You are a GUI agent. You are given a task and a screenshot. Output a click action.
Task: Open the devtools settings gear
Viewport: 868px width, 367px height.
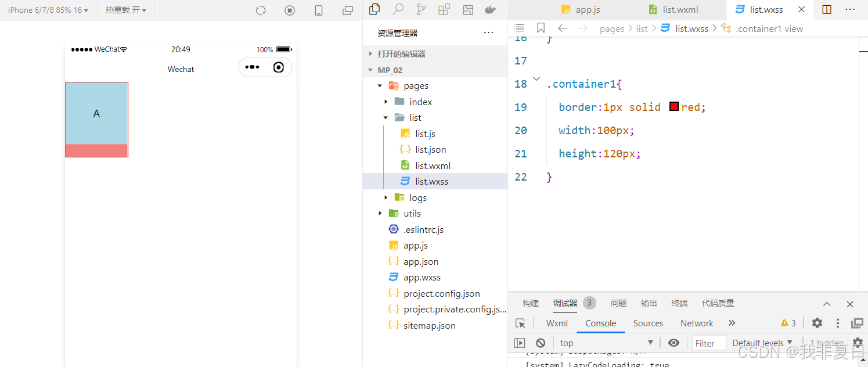coord(817,323)
